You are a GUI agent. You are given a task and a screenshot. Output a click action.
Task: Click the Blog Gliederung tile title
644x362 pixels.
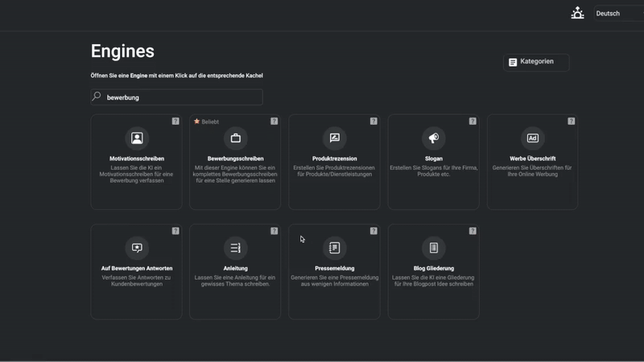click(x=434, y=269)
